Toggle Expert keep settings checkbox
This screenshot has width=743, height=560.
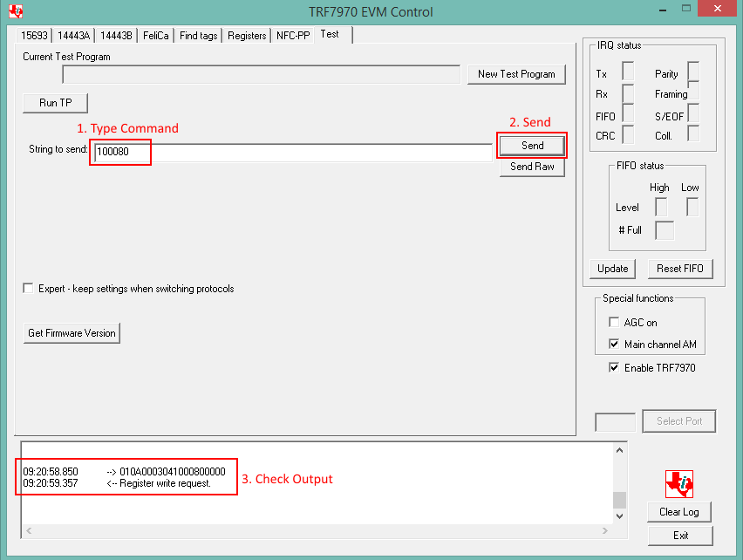coord(29,289)
